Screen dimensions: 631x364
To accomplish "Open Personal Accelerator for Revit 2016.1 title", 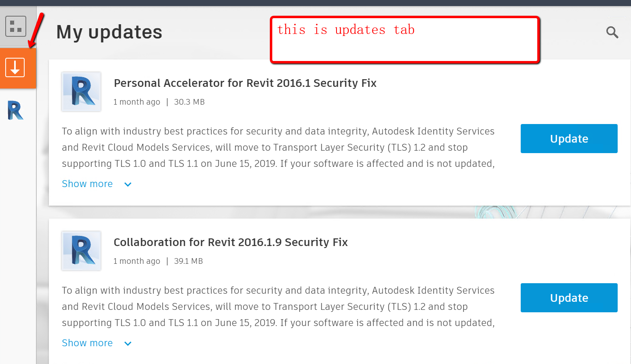I will [245, 83].
